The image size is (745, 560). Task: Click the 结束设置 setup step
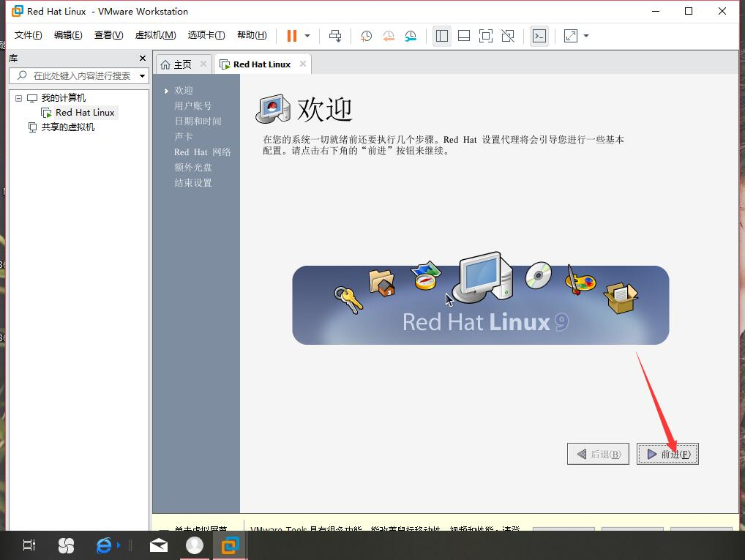tap(193, 183)
